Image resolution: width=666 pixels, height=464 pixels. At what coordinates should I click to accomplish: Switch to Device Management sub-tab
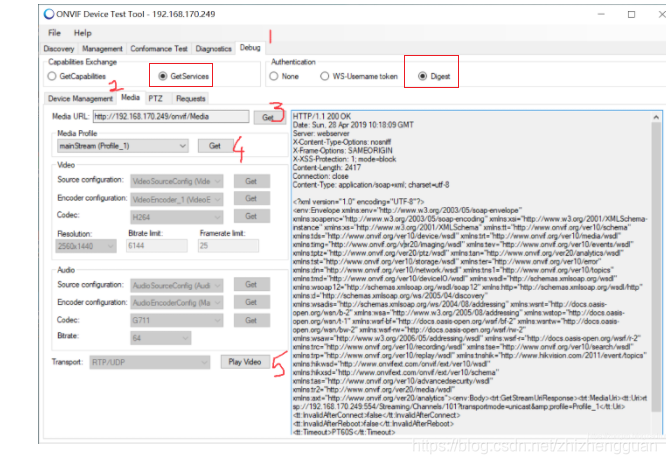(80, 99)
